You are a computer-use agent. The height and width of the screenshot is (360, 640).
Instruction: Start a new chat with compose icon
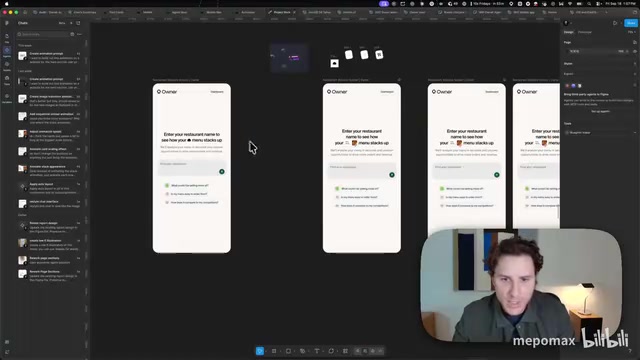[78, 23]
